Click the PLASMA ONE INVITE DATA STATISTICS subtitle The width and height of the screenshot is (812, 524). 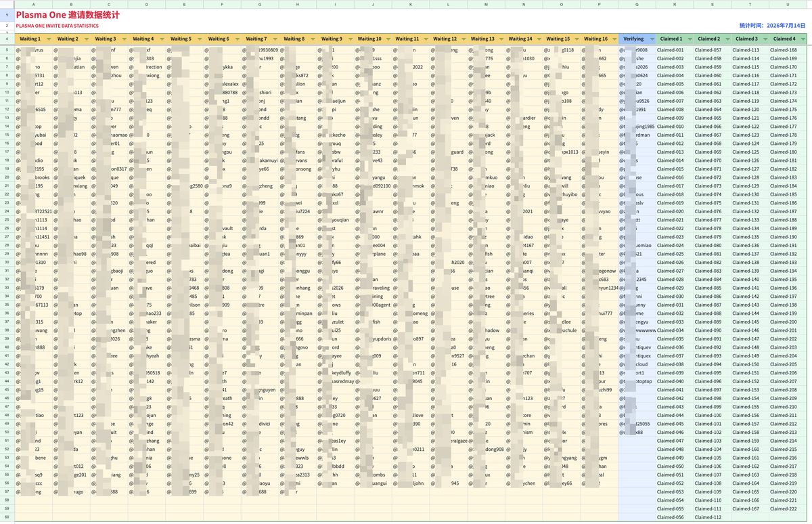coord(58,26)
